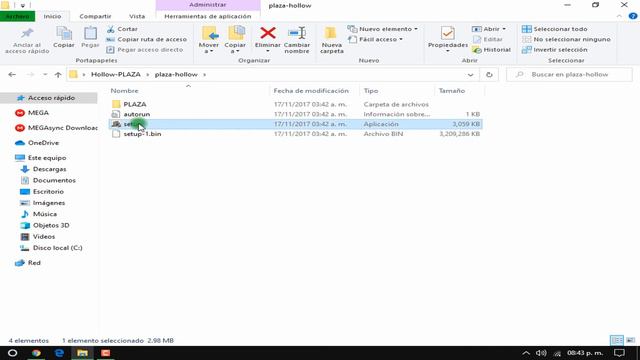Go up one folder level
640x360 pixels.
[x=58, y=75]
